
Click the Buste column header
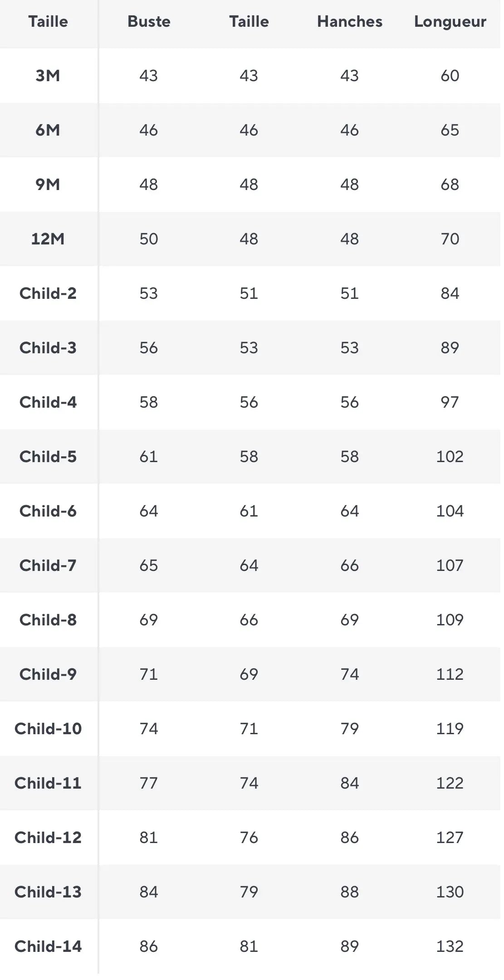(149, 21)
